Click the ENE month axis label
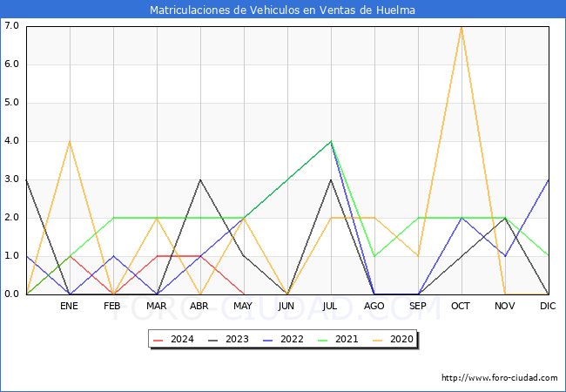The image size is (566, 392). point(69,306)
